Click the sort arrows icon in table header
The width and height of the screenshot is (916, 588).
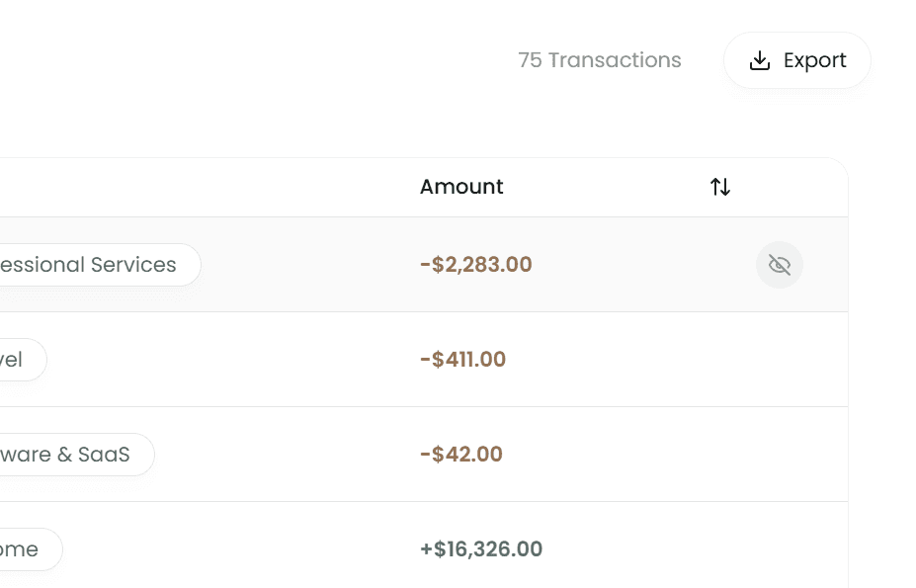[x=720, y=187]
